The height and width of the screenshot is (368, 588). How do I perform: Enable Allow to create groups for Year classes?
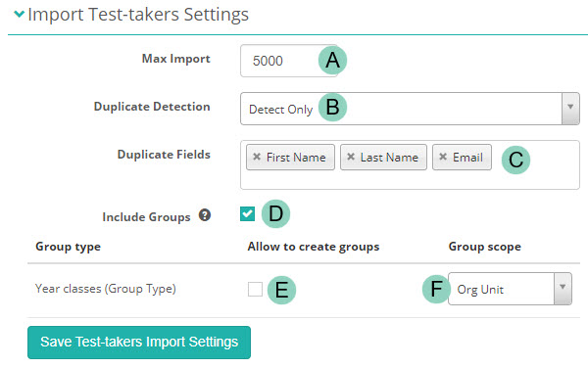(x=255, y=289)
